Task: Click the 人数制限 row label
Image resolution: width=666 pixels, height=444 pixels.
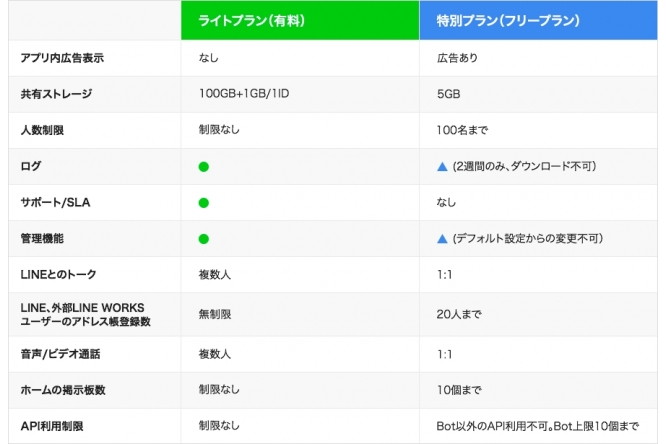Action: coord(42,130)
